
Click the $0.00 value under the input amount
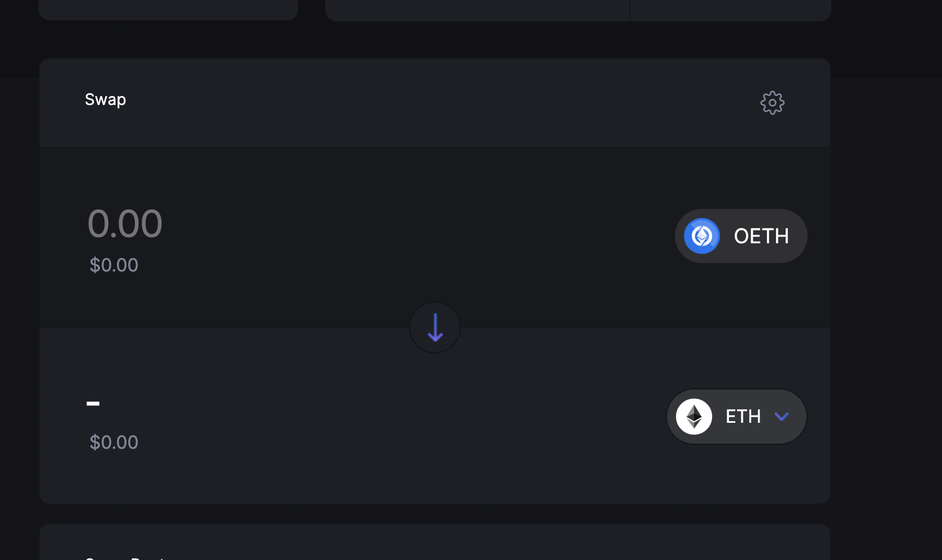click(113, 265)
